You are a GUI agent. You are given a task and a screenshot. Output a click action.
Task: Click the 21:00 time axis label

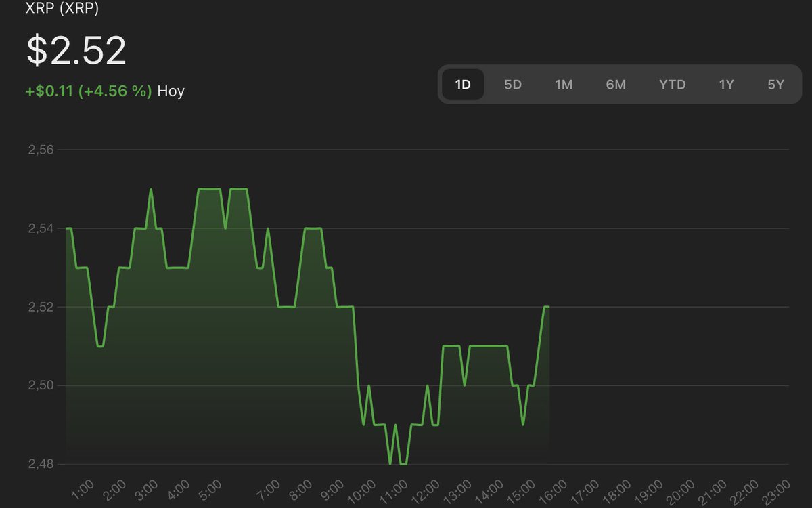tap(713, 491)
